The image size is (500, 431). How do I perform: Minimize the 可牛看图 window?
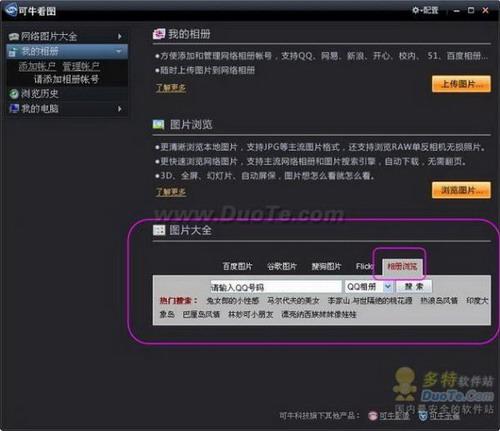pos(457,11)
